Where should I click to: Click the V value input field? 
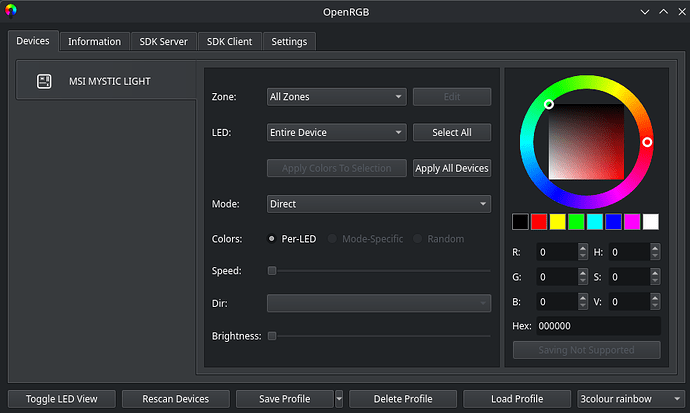coord(629,302)
